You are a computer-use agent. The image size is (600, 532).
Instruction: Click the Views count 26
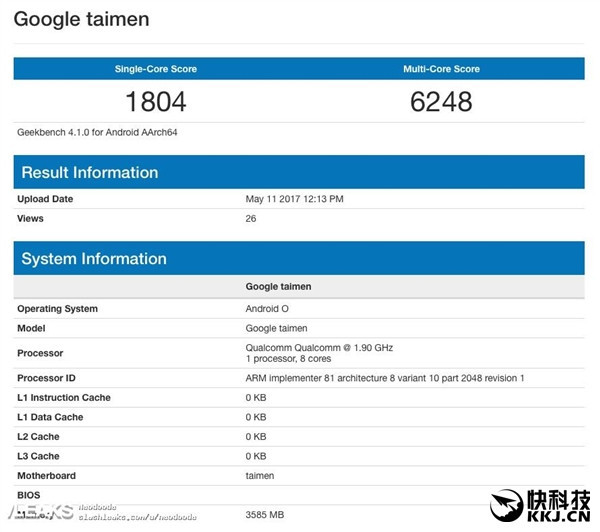[x=251, y=219]
